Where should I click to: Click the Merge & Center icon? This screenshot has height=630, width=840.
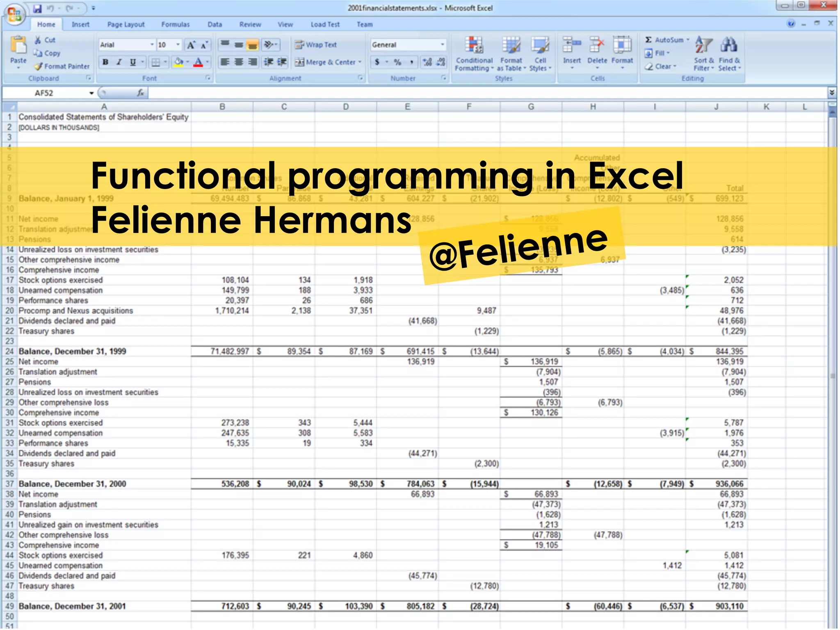pos(300,62)
